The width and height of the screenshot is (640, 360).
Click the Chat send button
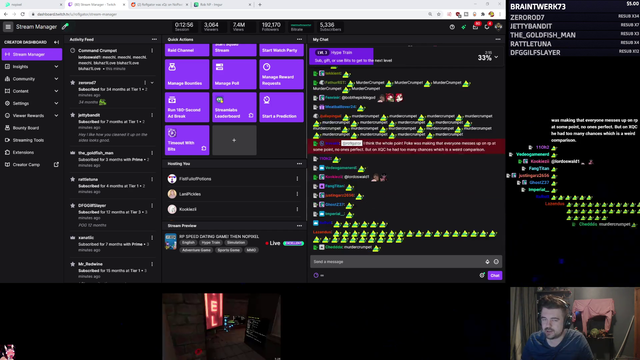tap(495, 276)
